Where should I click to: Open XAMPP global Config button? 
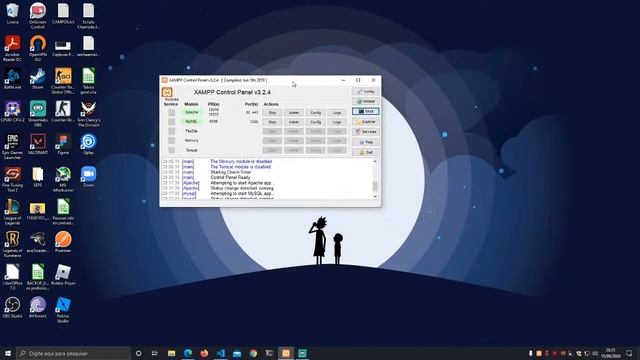coord(366,91)
